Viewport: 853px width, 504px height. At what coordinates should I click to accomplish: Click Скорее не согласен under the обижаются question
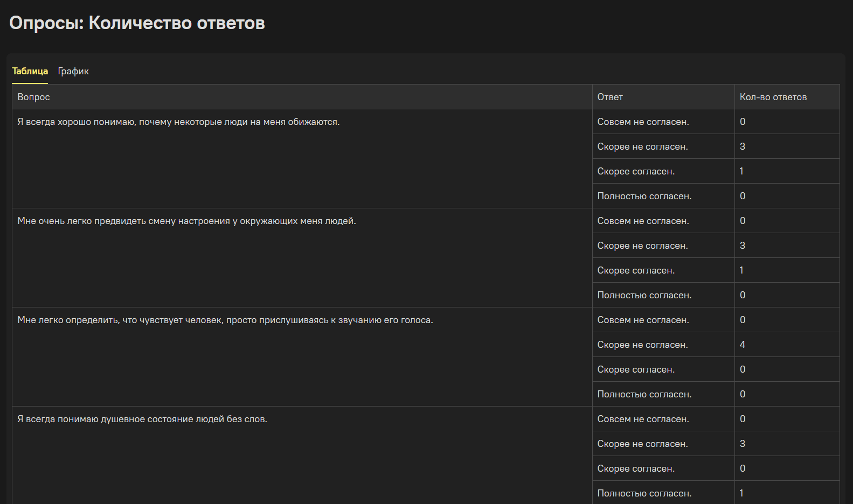642,146
